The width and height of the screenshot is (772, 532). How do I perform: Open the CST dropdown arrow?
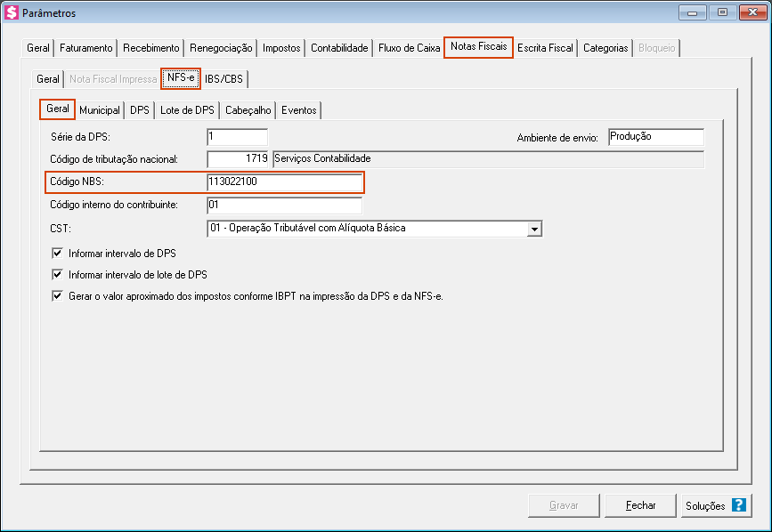click(534, 230)
